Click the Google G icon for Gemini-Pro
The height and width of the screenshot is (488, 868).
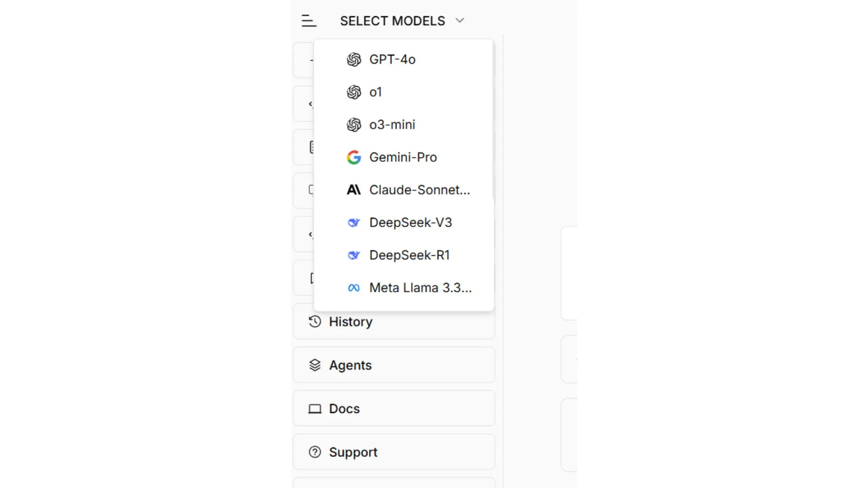pos(354,157)
